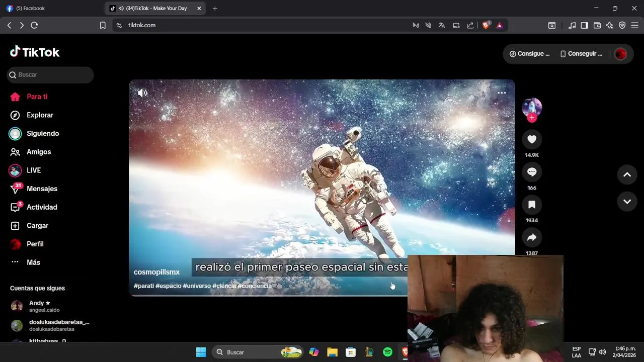
Task: Go to the previous video with up chevron
Action: [627, 174]
